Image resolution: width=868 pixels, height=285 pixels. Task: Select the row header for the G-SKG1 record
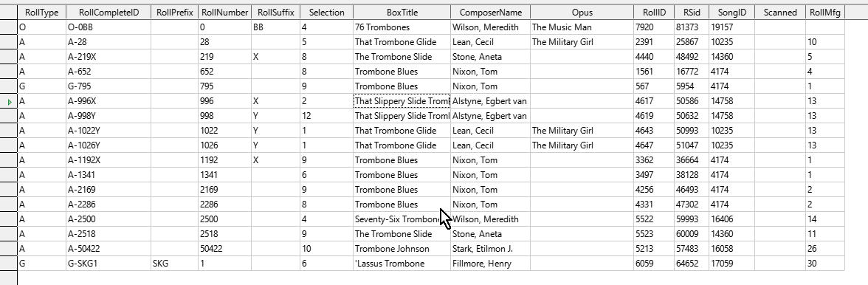click(9, 264)
